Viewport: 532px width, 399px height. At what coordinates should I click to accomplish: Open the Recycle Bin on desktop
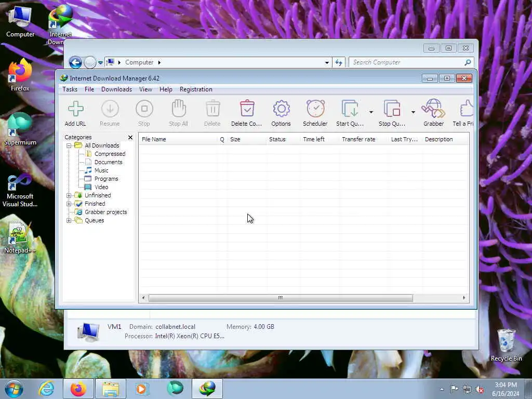click(506, 345)
